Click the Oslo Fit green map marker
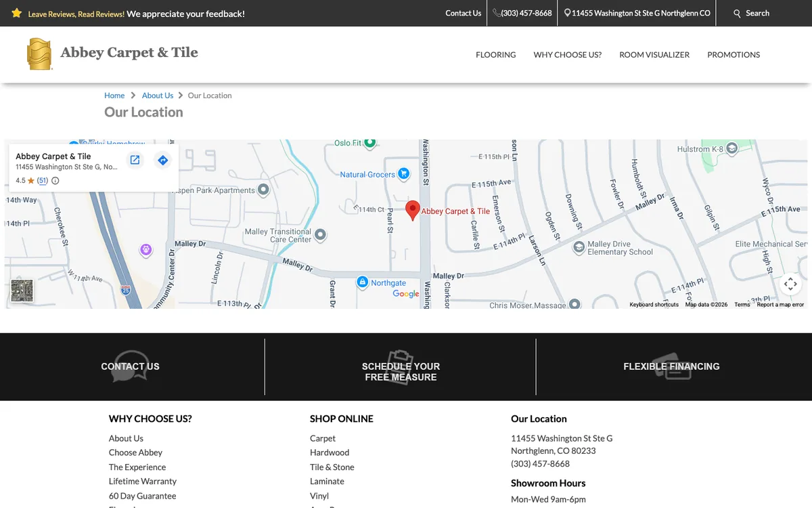 coord(370,142)
